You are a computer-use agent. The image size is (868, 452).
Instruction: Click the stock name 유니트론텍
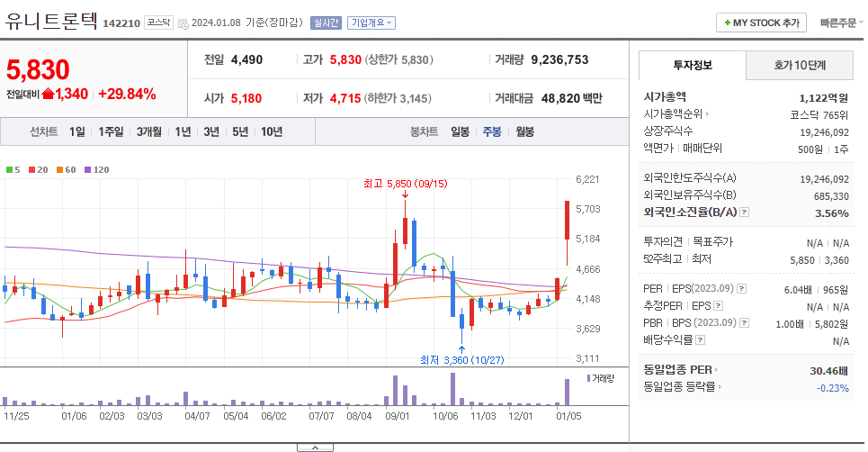pos(51,21)
